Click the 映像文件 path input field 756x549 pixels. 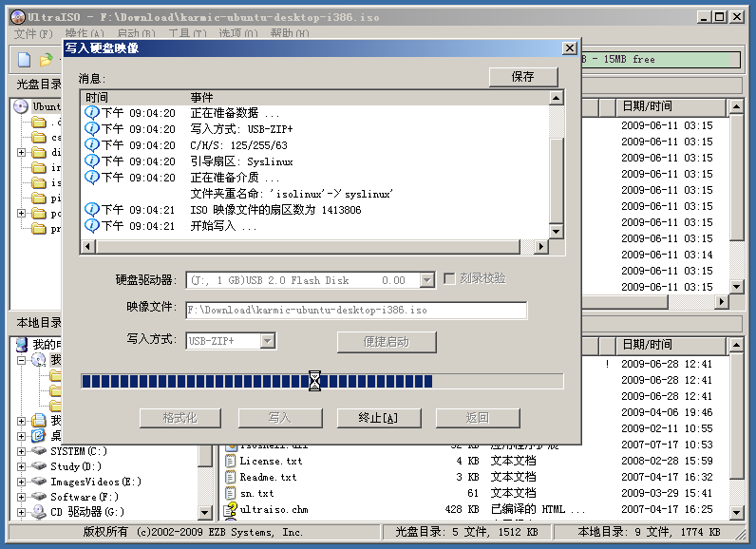pyautogui.click(x=356, y=311)
